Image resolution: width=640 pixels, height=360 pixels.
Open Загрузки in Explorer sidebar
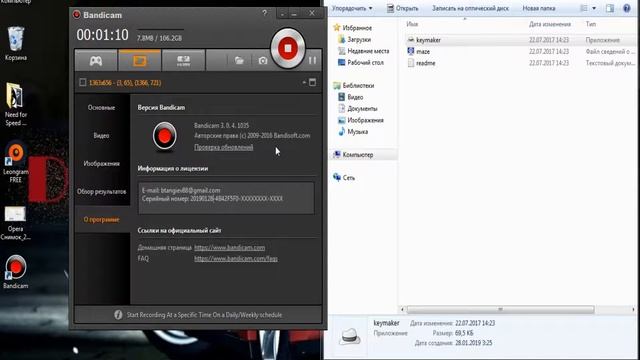(x=354, y=40)
